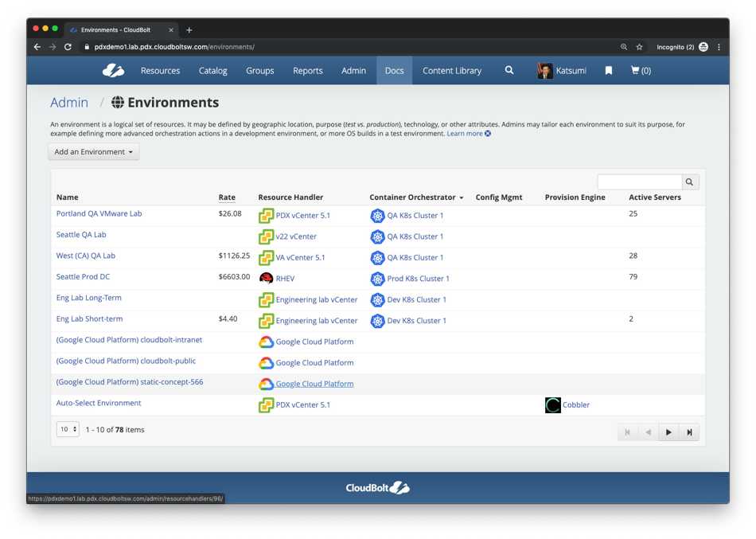The image size is (756, 539).
Task: Click the v22 vCenter resource handler link
Action: pos(296,236)
